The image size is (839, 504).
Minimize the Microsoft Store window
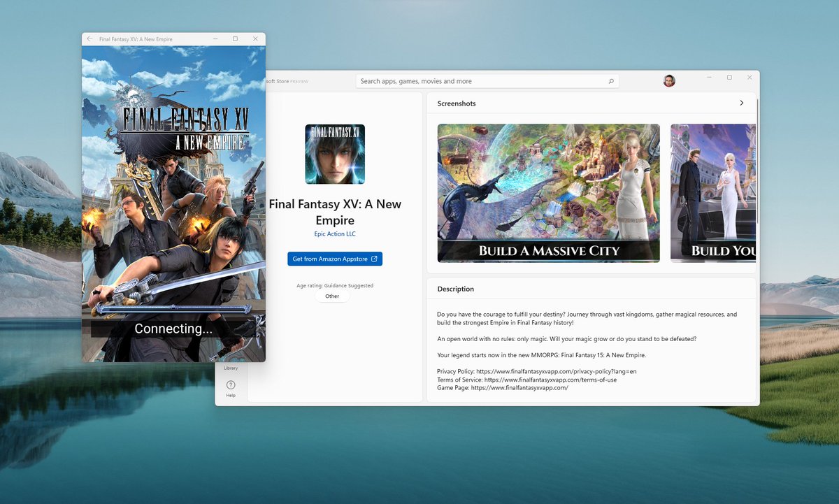709,78
